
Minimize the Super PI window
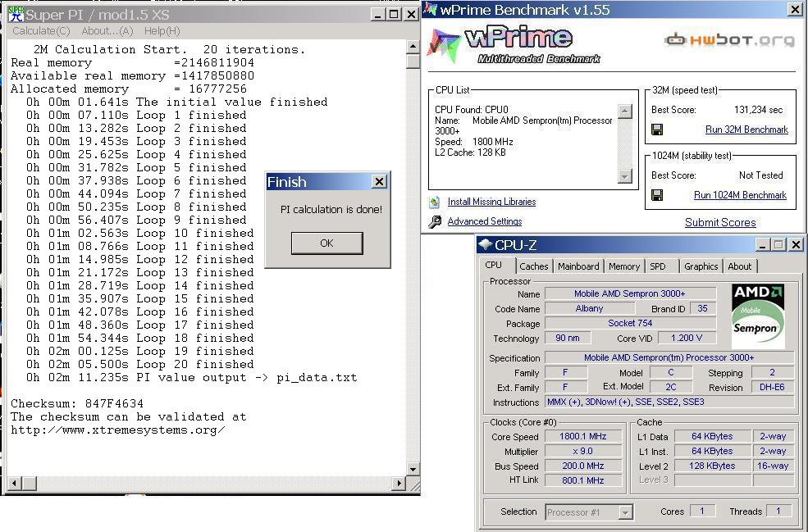tap(377, 15)
